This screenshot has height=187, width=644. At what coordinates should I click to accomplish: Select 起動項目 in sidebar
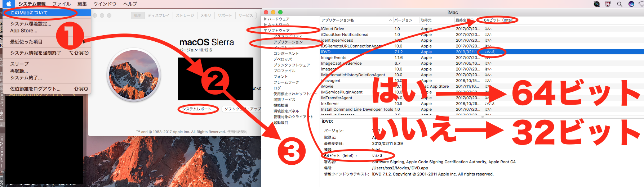click(x=281, y=123)
